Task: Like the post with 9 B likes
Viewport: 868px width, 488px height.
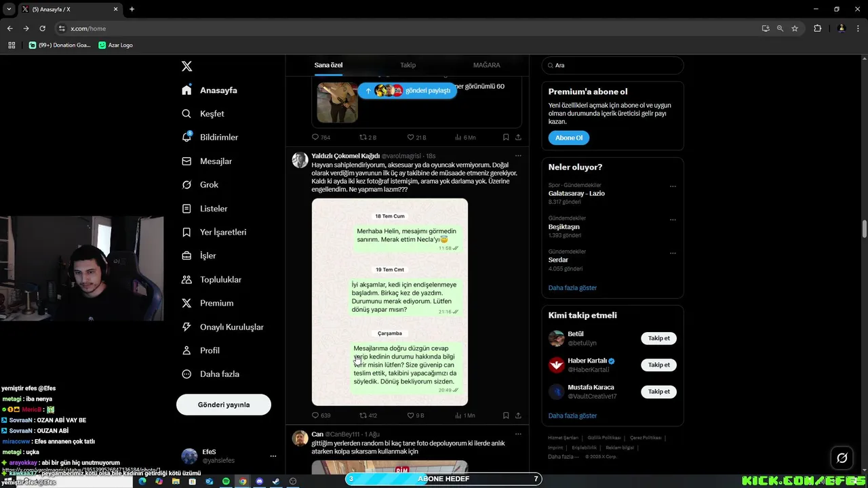Action: point(410,415)
